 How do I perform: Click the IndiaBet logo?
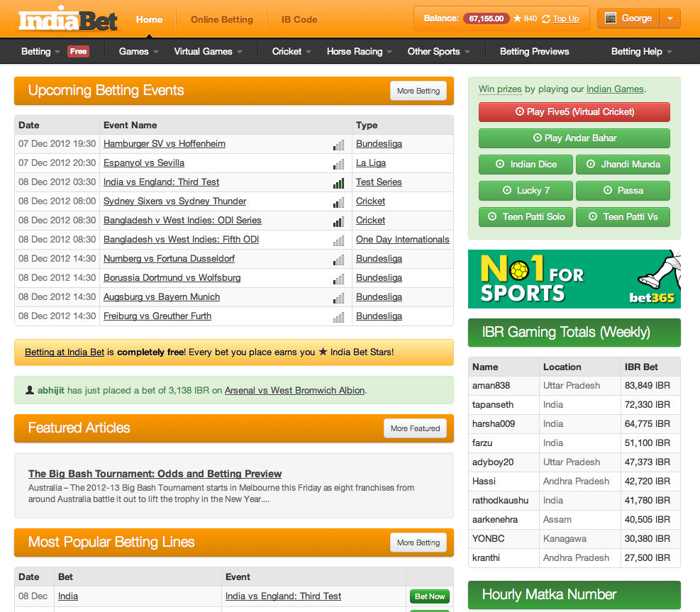[68, 20]
